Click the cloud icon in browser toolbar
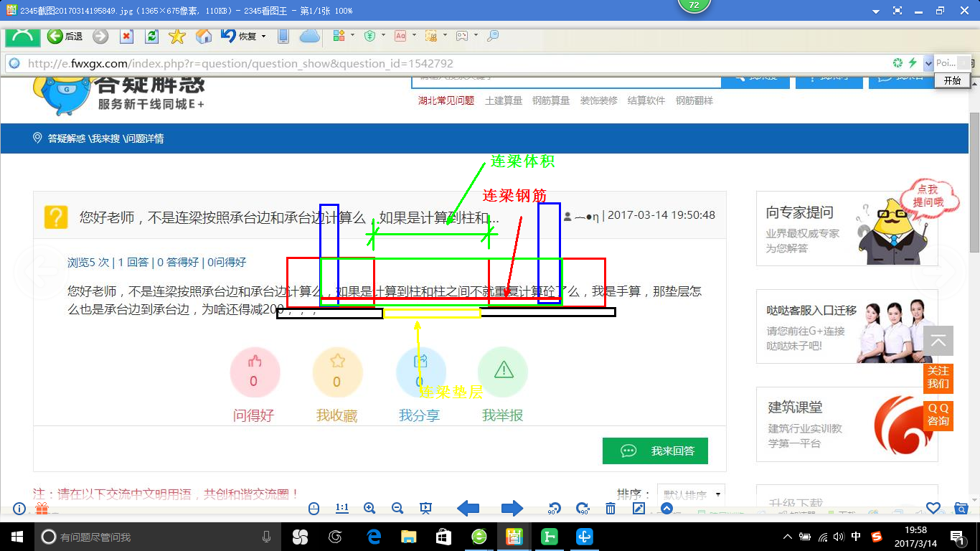Screen dimensions: 980x551 point(309,36)
